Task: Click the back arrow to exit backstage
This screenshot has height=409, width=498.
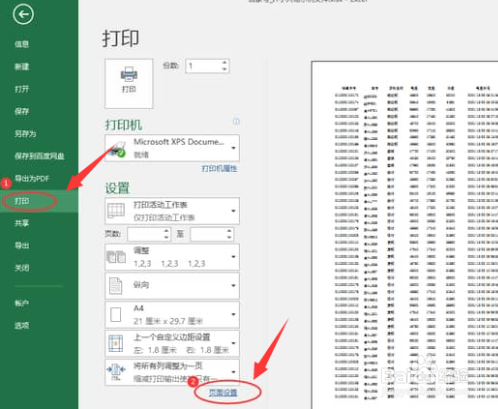Action: tap(23, 14)
